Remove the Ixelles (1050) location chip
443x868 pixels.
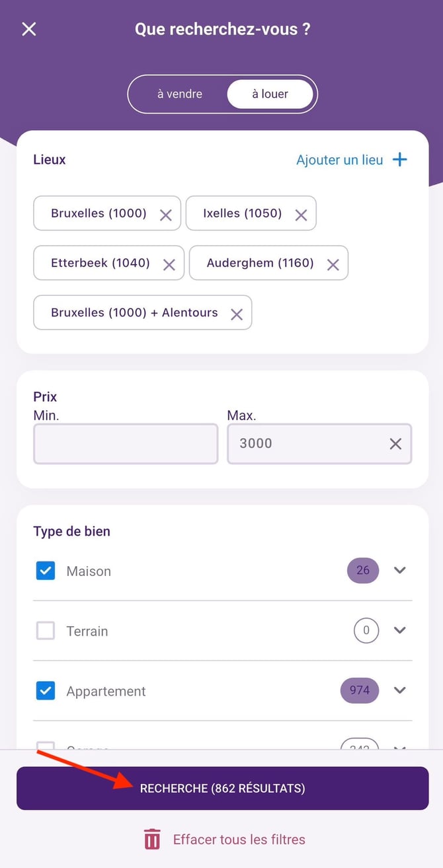pos(301,213)
